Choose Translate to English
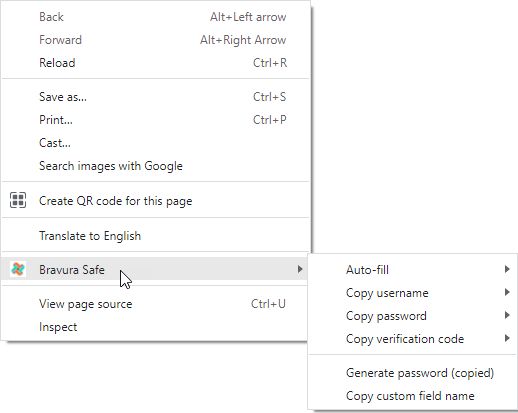Screen dimensions: 518x413 [x=155, y=236]
